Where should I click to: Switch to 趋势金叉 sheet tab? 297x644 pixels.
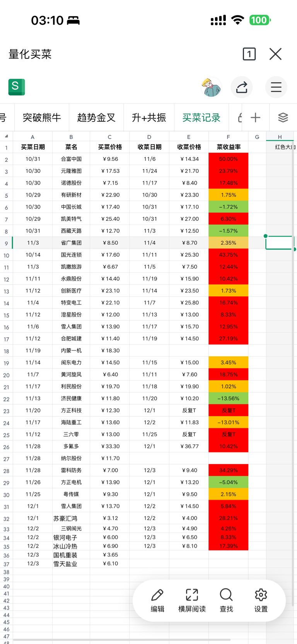pyautogui.click(x=96, y=118)
